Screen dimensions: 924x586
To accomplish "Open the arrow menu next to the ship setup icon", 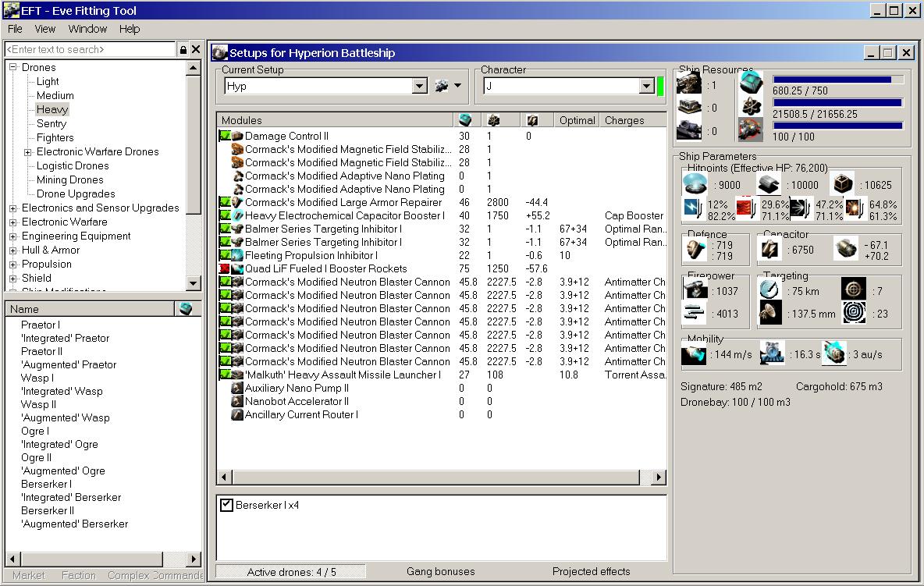I will (458, 86).
